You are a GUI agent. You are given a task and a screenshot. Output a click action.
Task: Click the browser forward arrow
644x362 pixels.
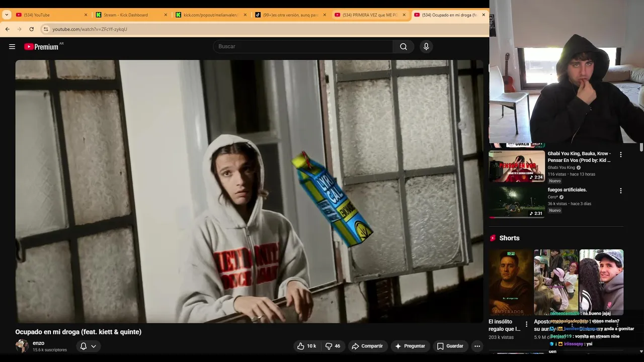pos(20,29)
